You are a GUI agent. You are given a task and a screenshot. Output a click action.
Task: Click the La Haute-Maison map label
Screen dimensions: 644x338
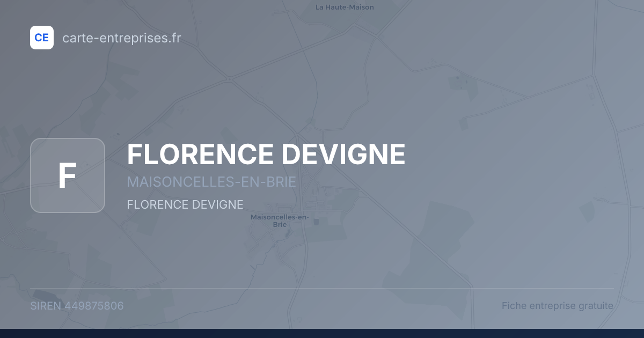point(345,7)
